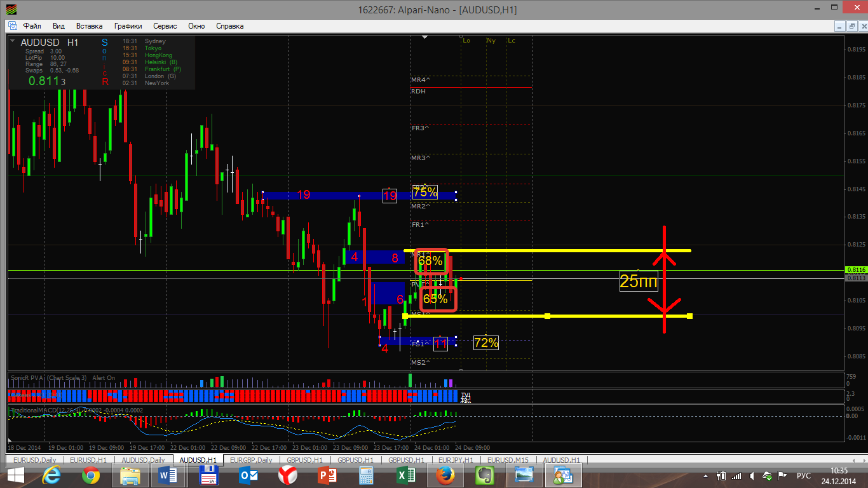Viewport: 868px width, 488px height.
Task: Click the Lo session marker label
Action: tap(466, 41)
